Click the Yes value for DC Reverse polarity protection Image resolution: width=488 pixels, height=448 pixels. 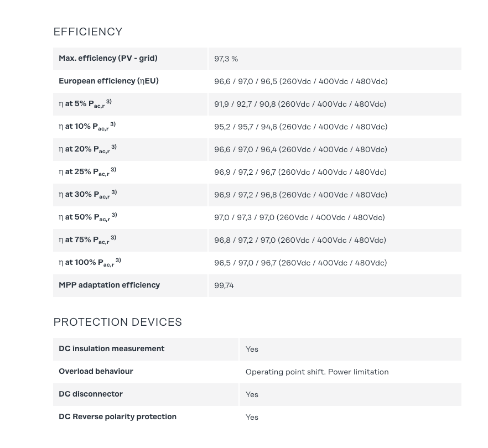click(x=252, y=418)
